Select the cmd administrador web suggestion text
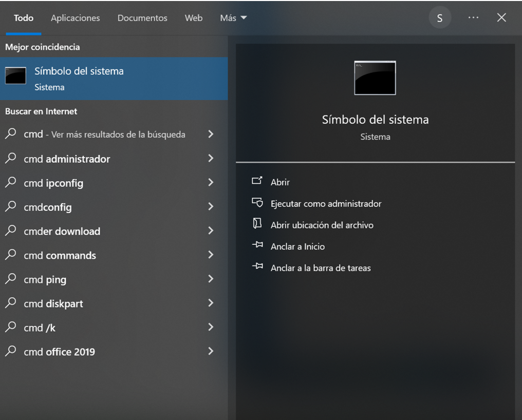The height and width of the screenshot is (420, 522). pyautogui.click(x=67, y=159)
